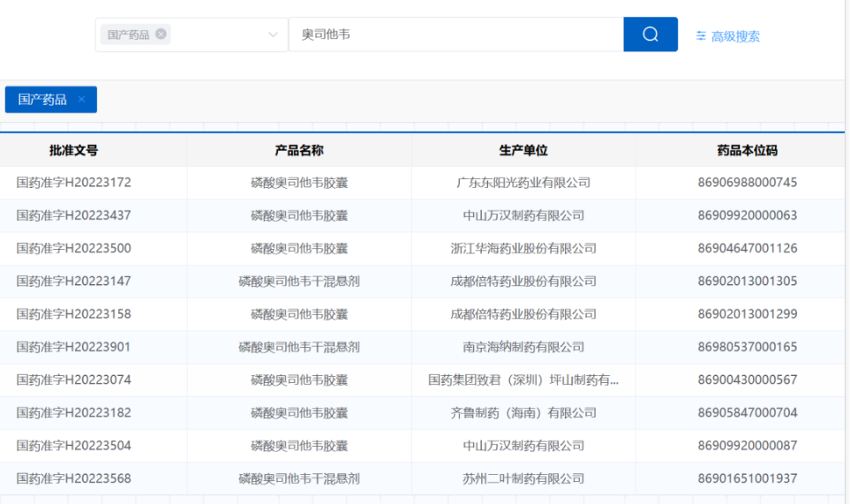Open record 国药准字H20223172

[74, 183]
